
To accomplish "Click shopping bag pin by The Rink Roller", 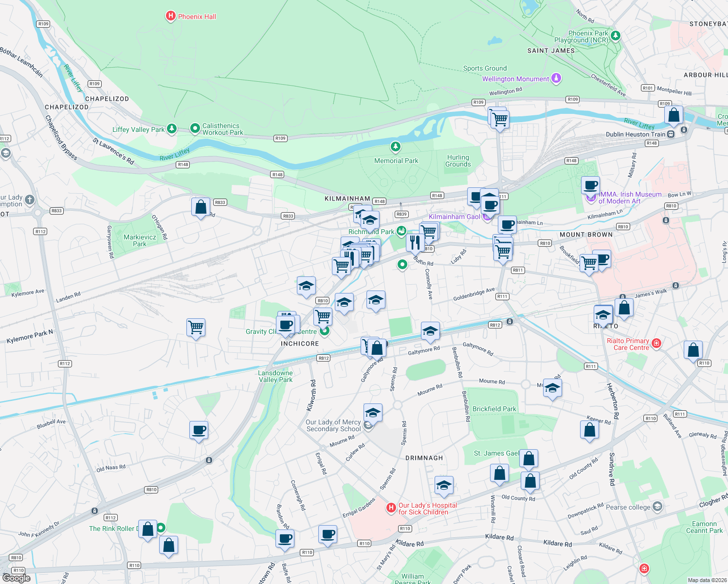I will (147, 529).
